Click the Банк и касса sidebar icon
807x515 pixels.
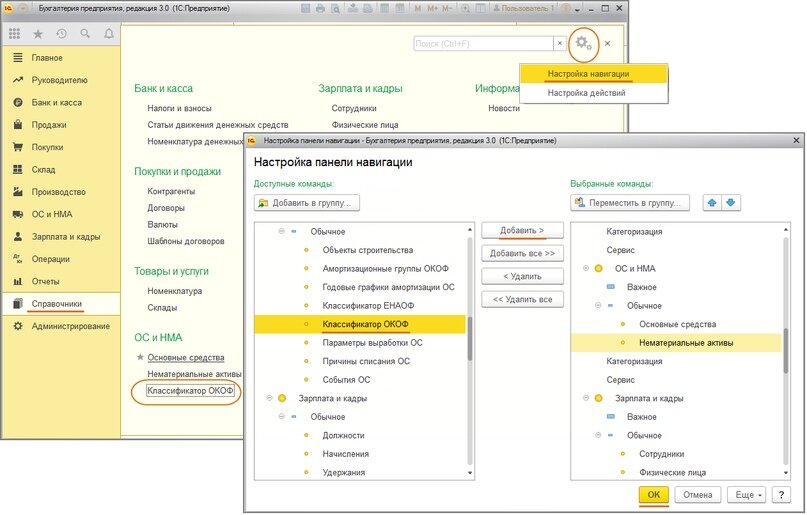coord(17,102)
